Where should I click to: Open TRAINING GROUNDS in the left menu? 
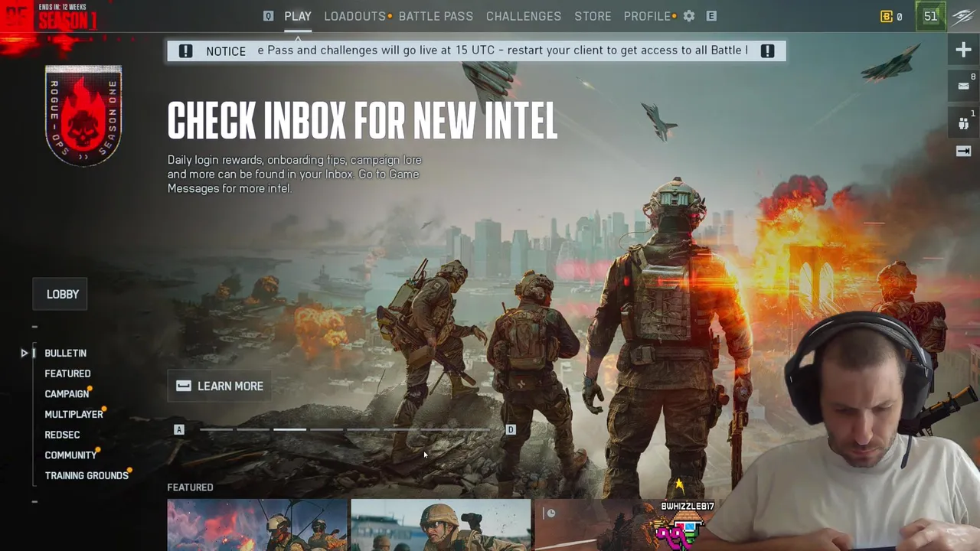pyautogui.click(x=87, y=476)
